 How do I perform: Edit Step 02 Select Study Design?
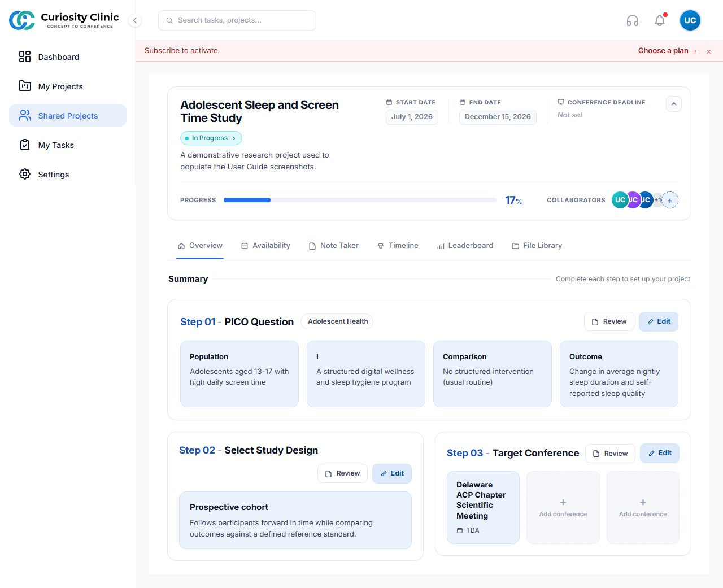[392, 473]
